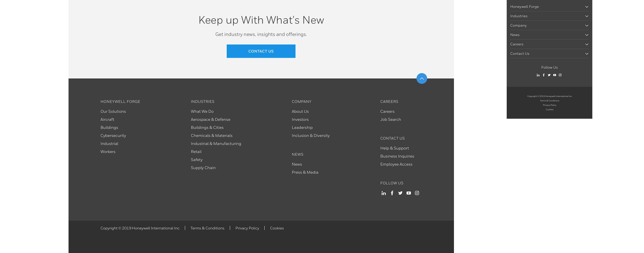Click Facebook icon in wide desktop footer
This screenshot has width=644, height=253.
(x=392, y=193)
